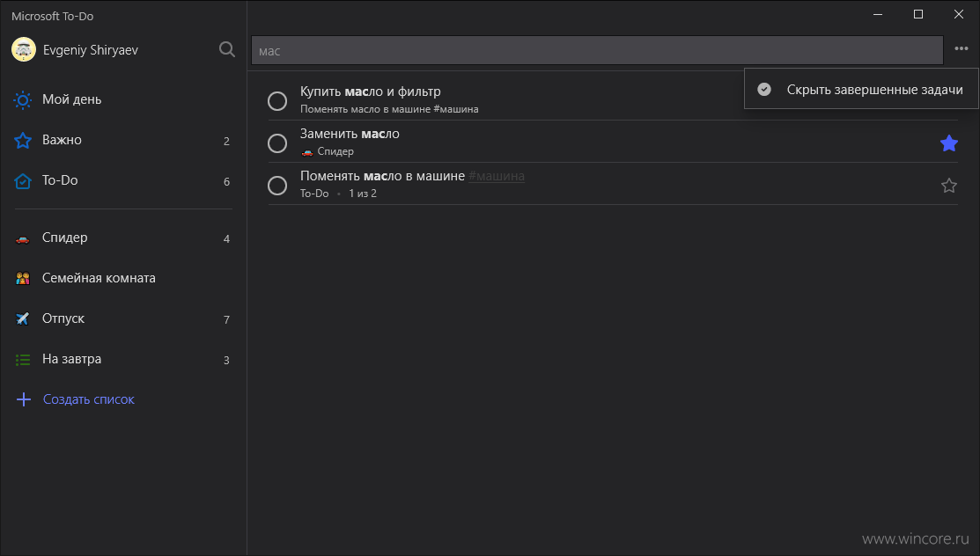Click Создать список link
Viewport: 980px width, 556px height.
coord(88,399)
